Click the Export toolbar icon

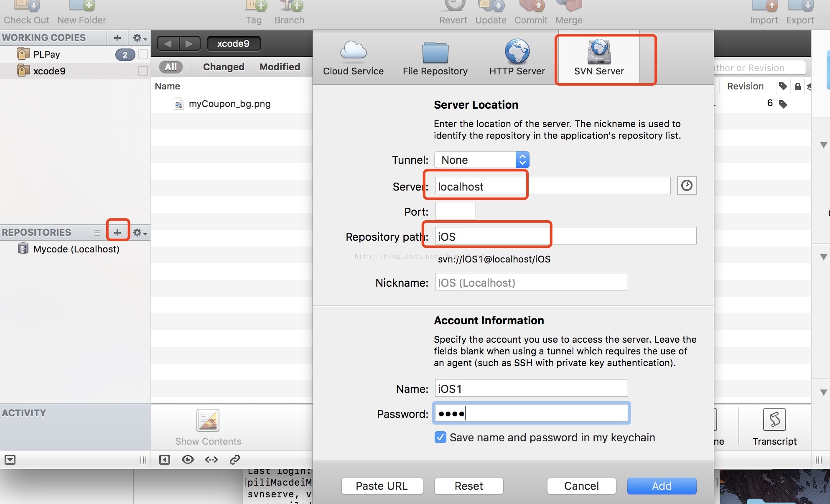pos(800,6)
